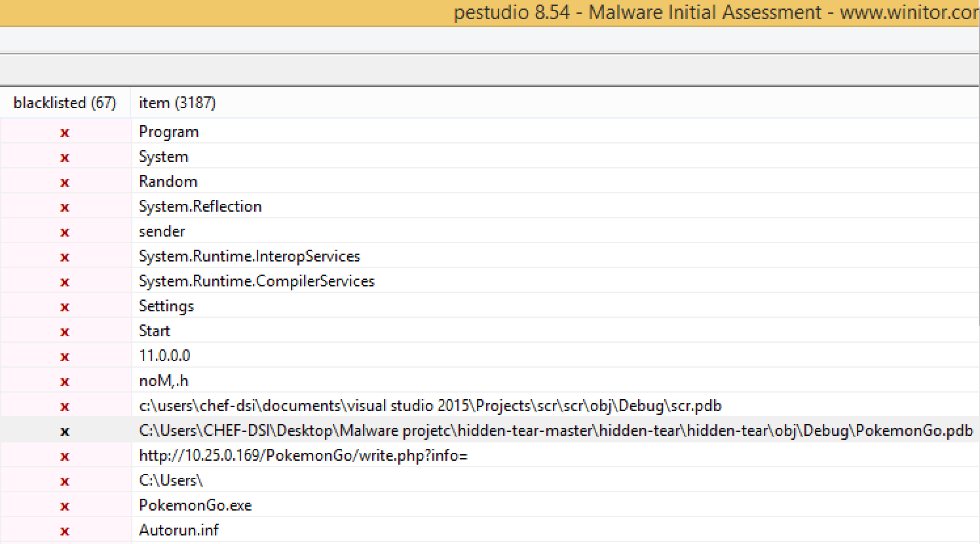Click the red x beside Autorun.inf
The height and width of the screenshot is (544, 980).
click(x=65, y=531)
